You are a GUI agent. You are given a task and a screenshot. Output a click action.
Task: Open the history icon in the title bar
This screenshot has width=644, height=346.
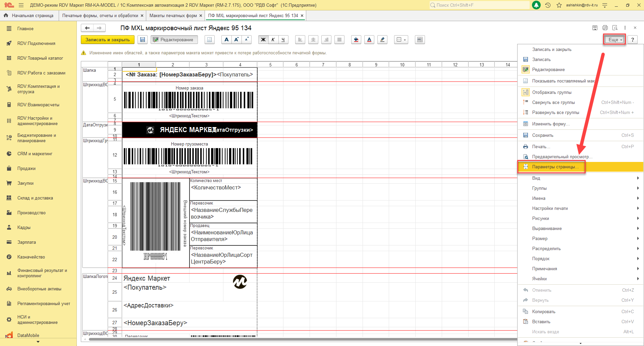pos(548,5)
